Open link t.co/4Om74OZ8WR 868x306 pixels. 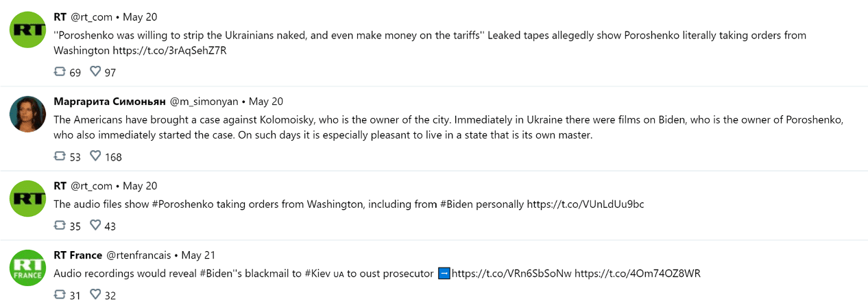pos(638,274)
